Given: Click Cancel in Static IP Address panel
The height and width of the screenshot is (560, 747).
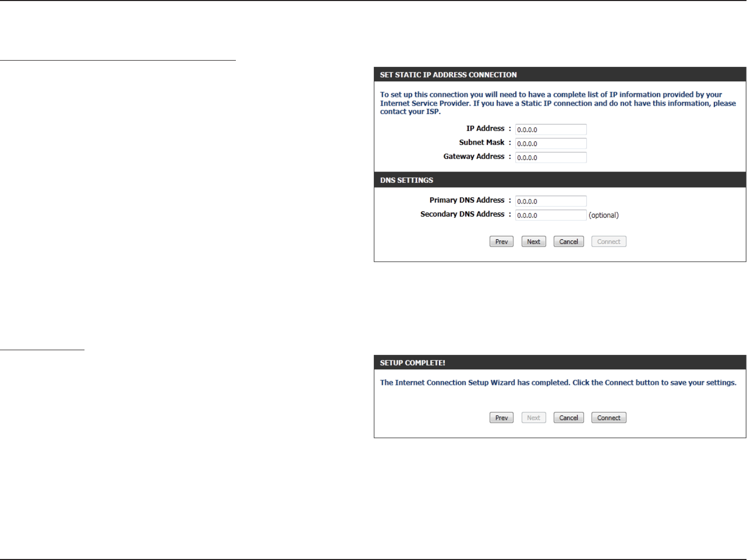Looking at the screenshot, I should [569, 242].
